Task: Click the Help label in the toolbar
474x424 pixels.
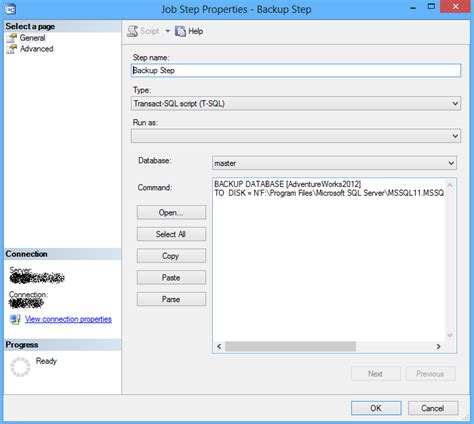Action: click(196, 31)
